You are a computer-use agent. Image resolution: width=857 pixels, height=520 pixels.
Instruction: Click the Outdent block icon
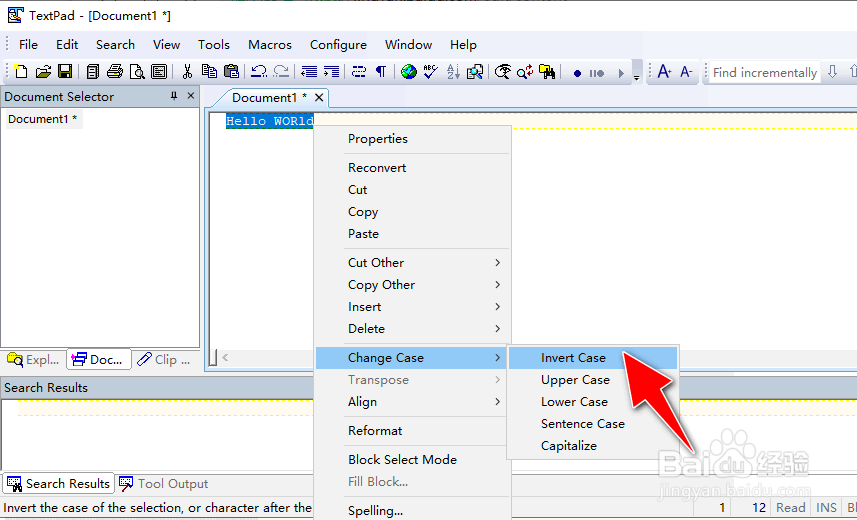[309, 72]
